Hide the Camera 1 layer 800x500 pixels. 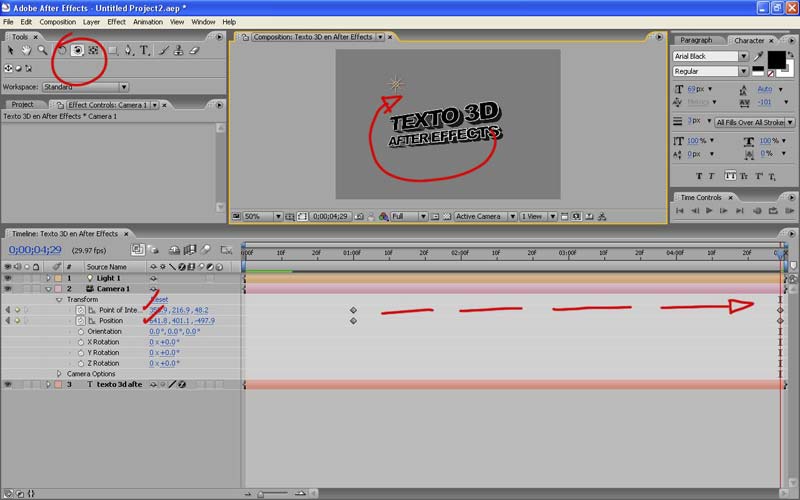coord(8,289)
